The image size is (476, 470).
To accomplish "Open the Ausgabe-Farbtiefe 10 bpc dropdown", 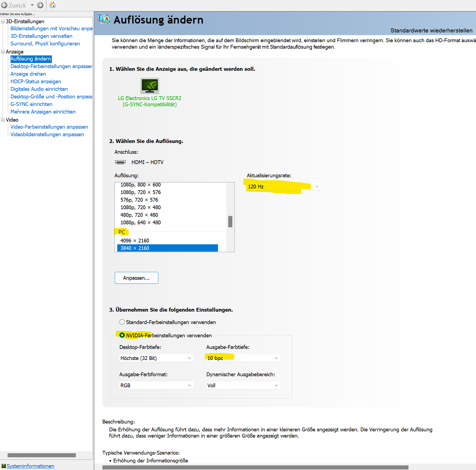I will click(243, 358).
